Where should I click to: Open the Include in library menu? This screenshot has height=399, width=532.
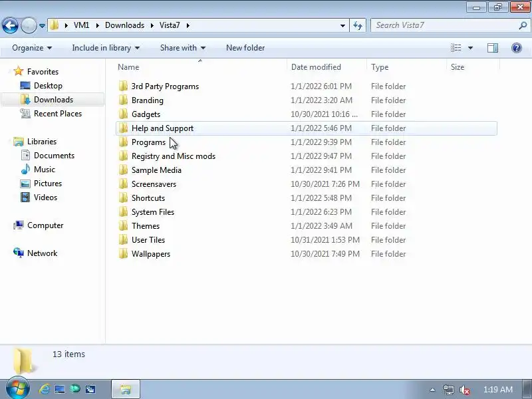point(106,48)
